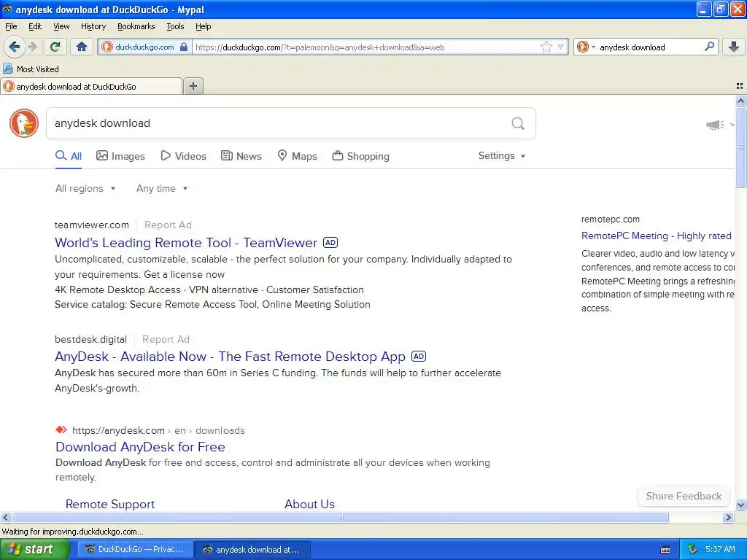This screenshot has height=560, width=747.
Task: Click the teamviewer.com ad domain text
Action: pos(91,225)
